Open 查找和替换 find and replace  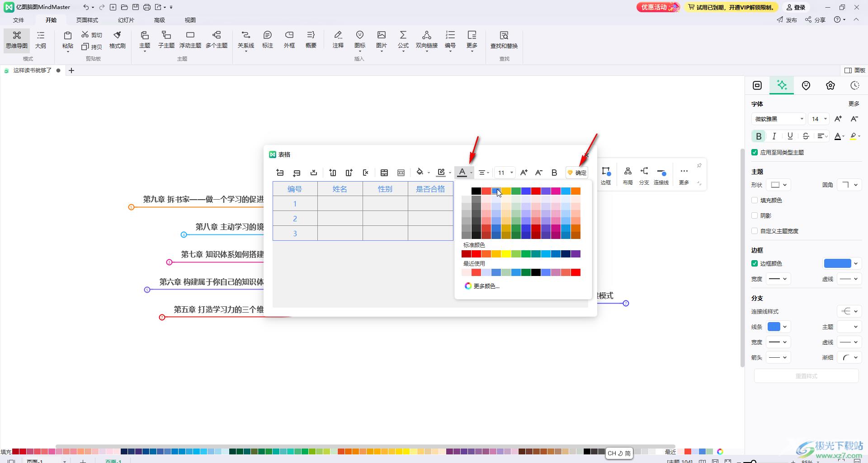[x=504, y=40]
